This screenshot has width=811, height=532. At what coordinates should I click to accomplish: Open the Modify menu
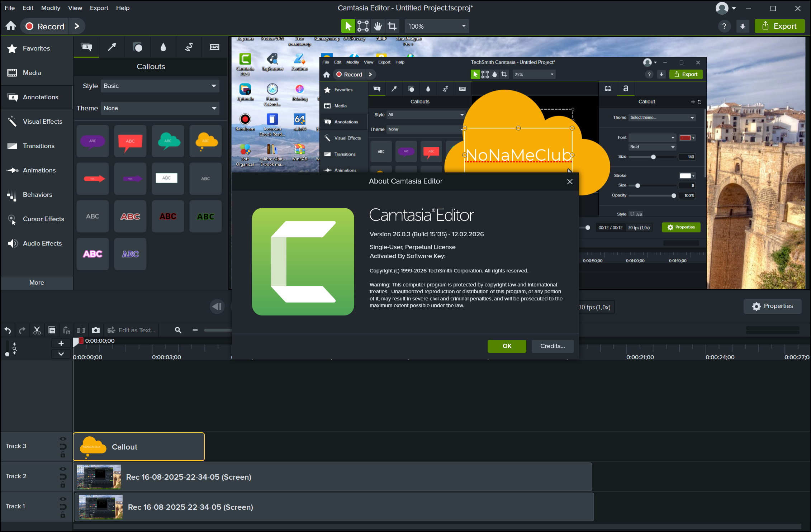click(x=51, y=8)
